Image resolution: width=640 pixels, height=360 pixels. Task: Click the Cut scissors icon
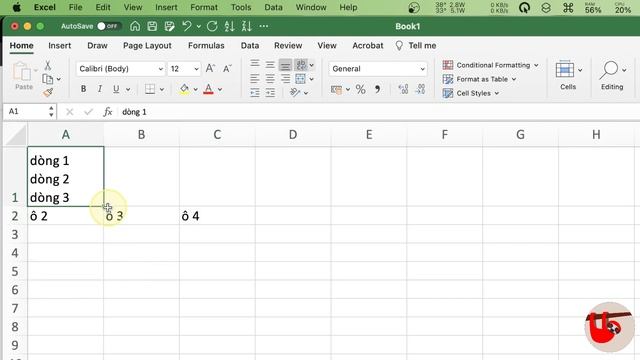click(x=48, y=65)
